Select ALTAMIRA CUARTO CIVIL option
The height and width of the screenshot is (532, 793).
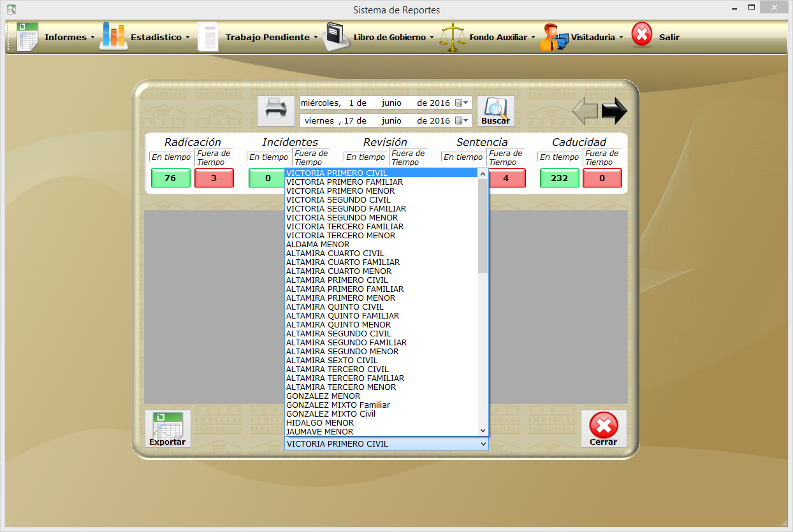point(381,253)
